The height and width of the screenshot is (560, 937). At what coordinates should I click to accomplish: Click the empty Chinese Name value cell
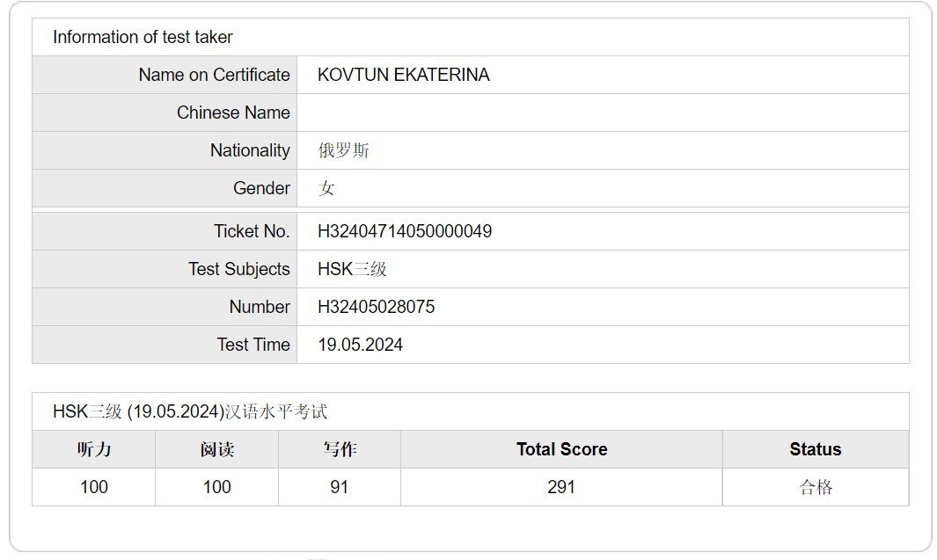tap(602, 113)
